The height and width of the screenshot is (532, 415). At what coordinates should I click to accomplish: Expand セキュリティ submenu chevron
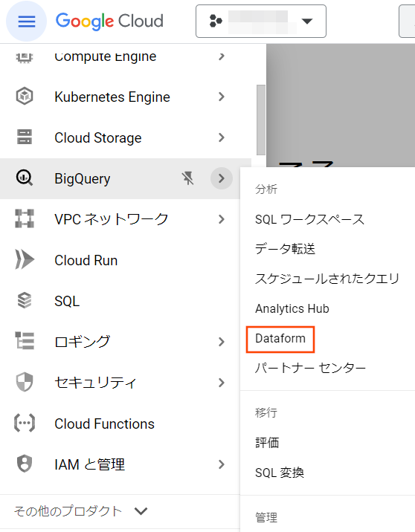point(222,383)
